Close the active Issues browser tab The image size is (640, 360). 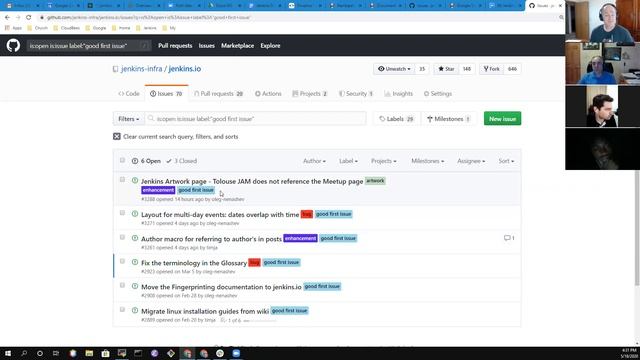560,6
